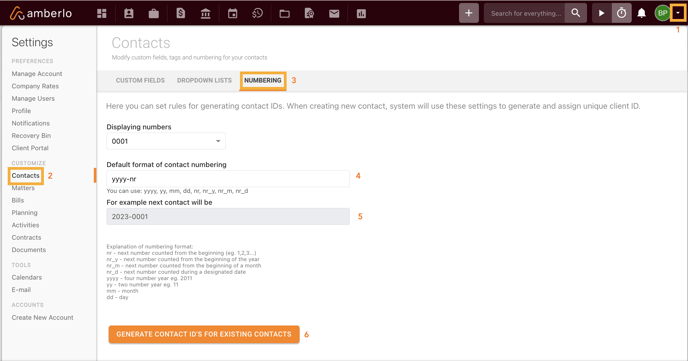The image size is (688, 361).
Task: Select Contacts in Customize section
Action: [25, 175]
